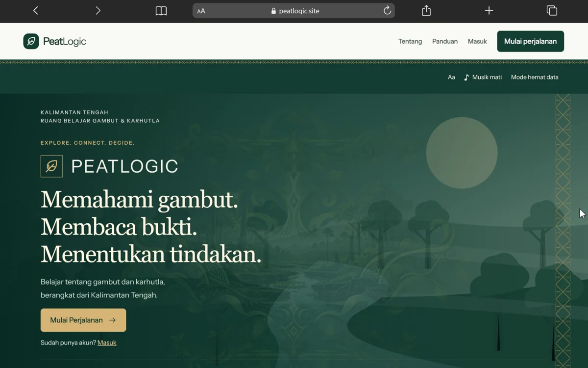Viewport: 588px width, 368px height.
Task: Click the KALIMANTAN TENGAH label
Action: click(x=74, y=112)
